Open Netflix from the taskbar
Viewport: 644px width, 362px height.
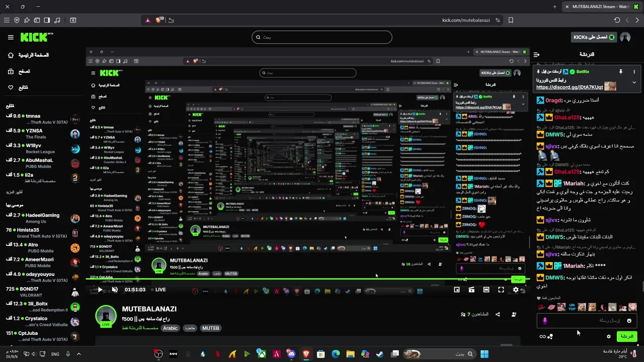pos(217,354)
